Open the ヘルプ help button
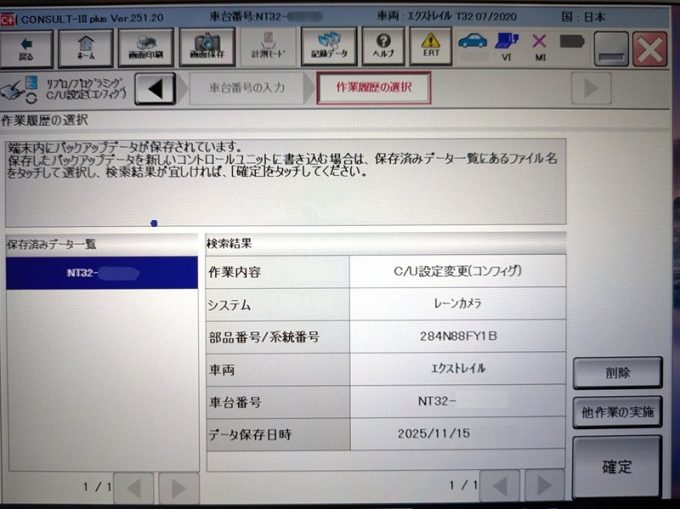This screenshot has width=680, height=509. coord(383,47)
